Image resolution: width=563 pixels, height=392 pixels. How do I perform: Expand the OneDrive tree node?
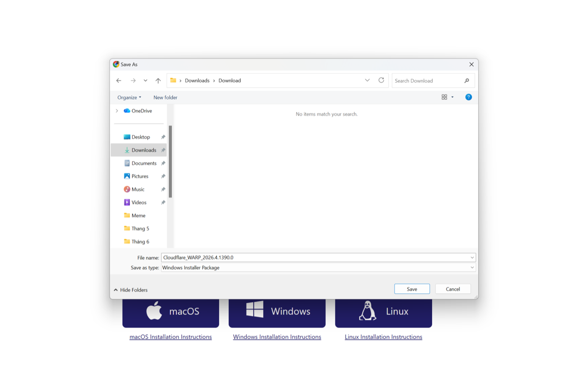coord(117,111)
